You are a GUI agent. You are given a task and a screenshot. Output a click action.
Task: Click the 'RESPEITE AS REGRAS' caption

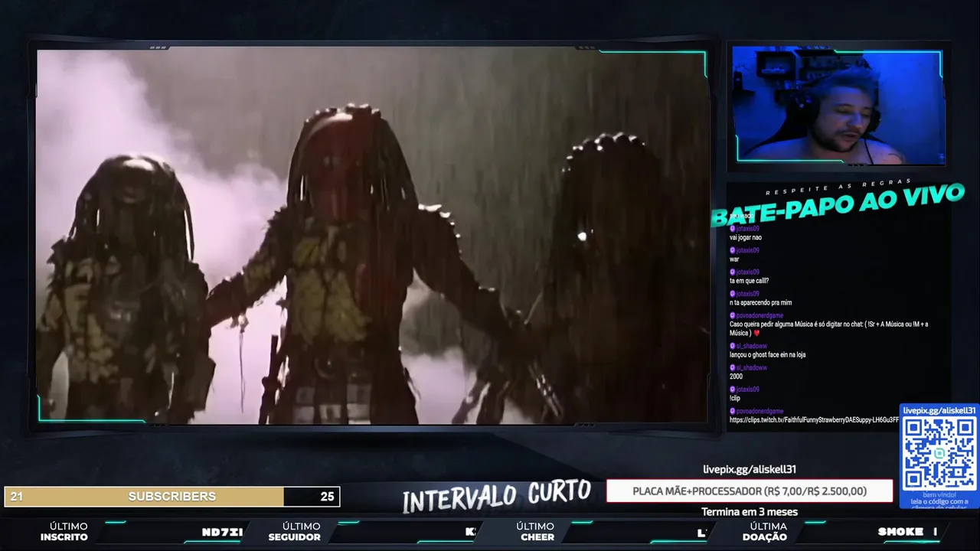coord(839,187)
